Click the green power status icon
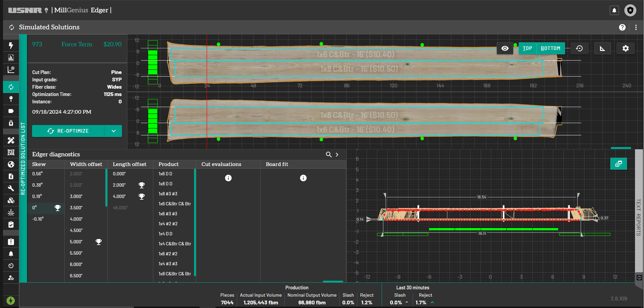This screenshot has height=308, width=644. pos(11,300)
